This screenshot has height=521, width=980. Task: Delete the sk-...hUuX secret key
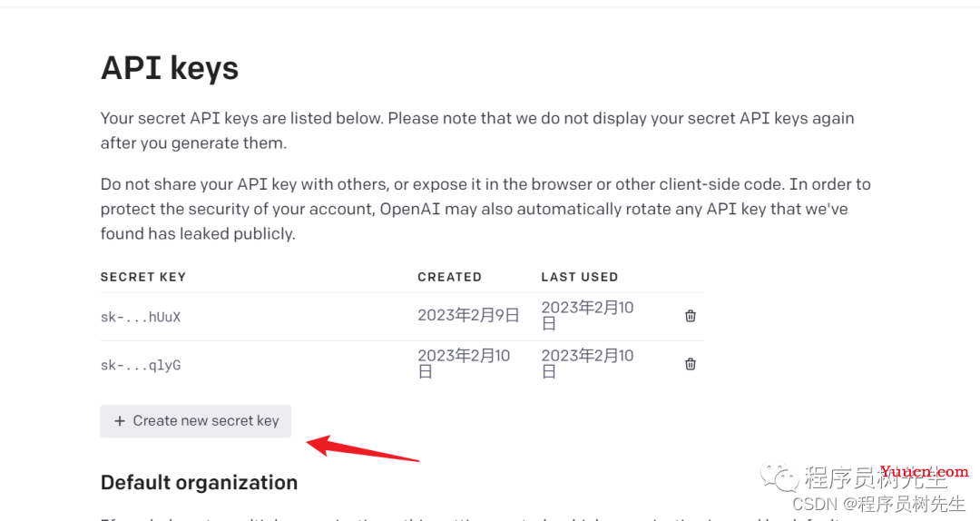[x=690, y=316]
